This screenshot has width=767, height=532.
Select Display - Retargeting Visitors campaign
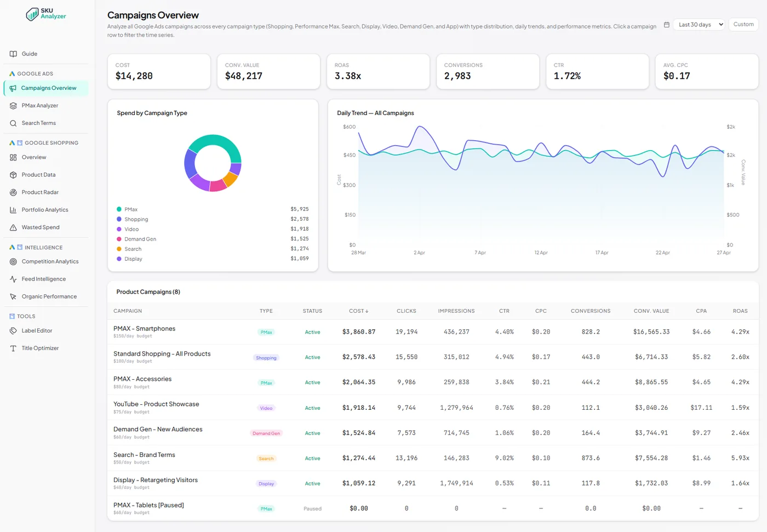(433, 483)
